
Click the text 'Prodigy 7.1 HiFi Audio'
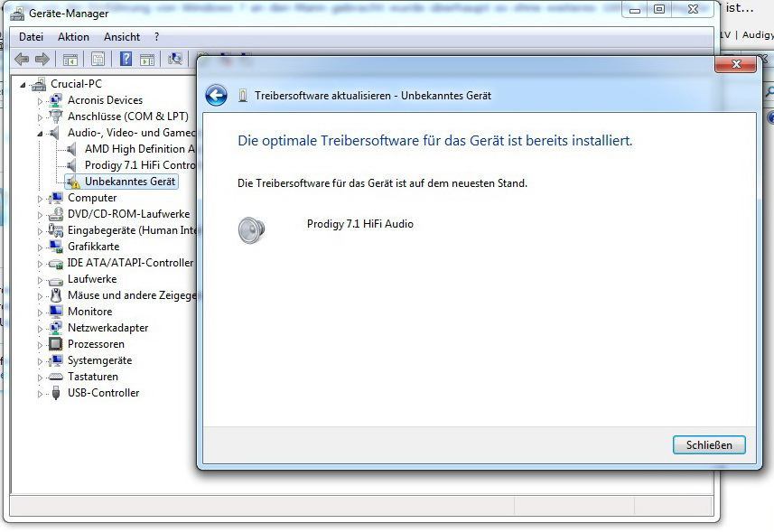pyautogui.click(x=359, y=224)
